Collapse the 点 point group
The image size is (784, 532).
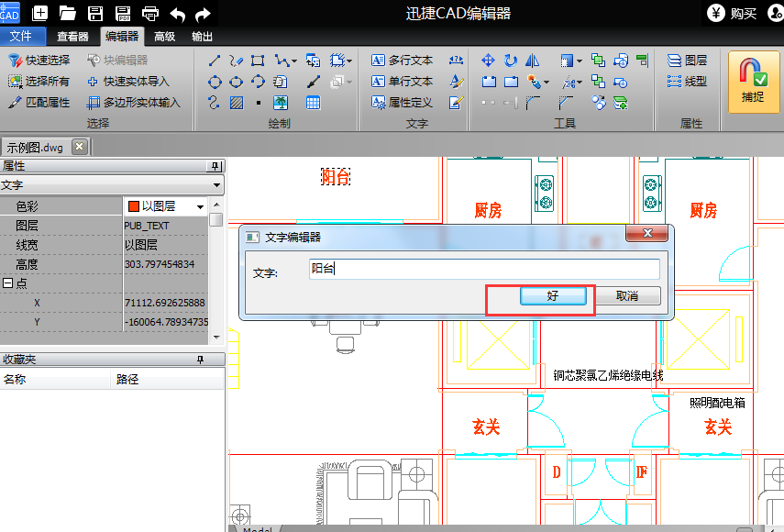pos(7,283)
